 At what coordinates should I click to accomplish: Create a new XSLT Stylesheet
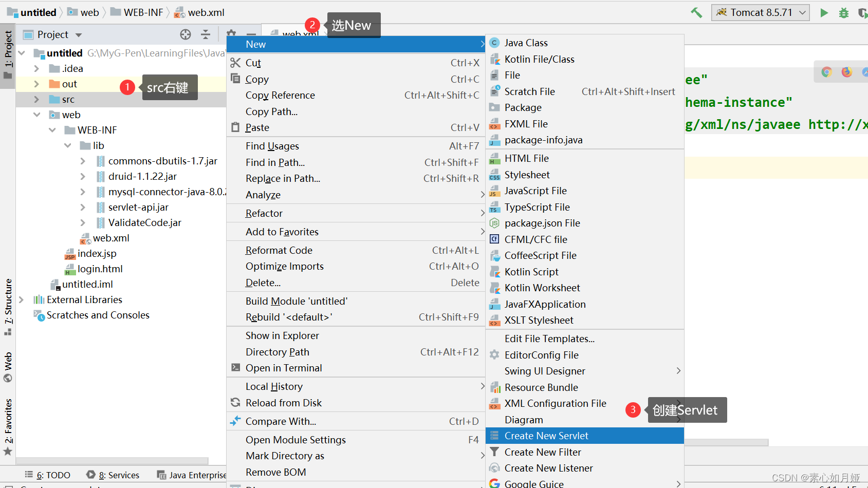point(585,320)
